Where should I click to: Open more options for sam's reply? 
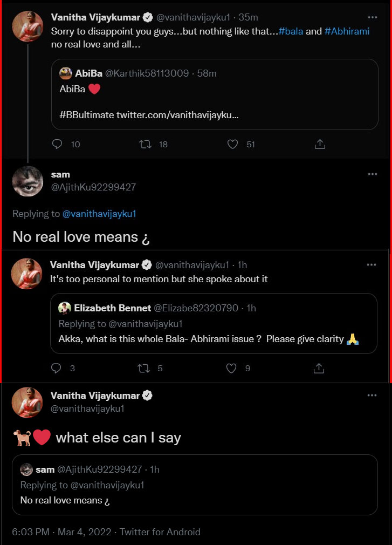click(x=372, y=174)
